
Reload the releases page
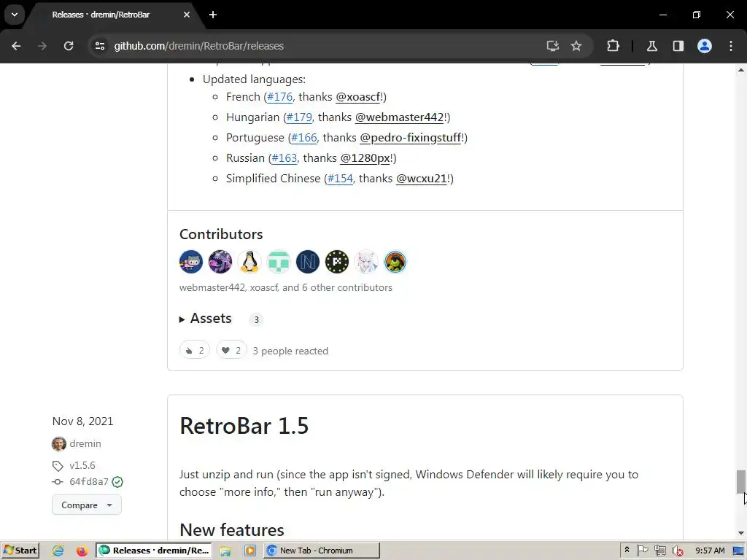[69, 46]
